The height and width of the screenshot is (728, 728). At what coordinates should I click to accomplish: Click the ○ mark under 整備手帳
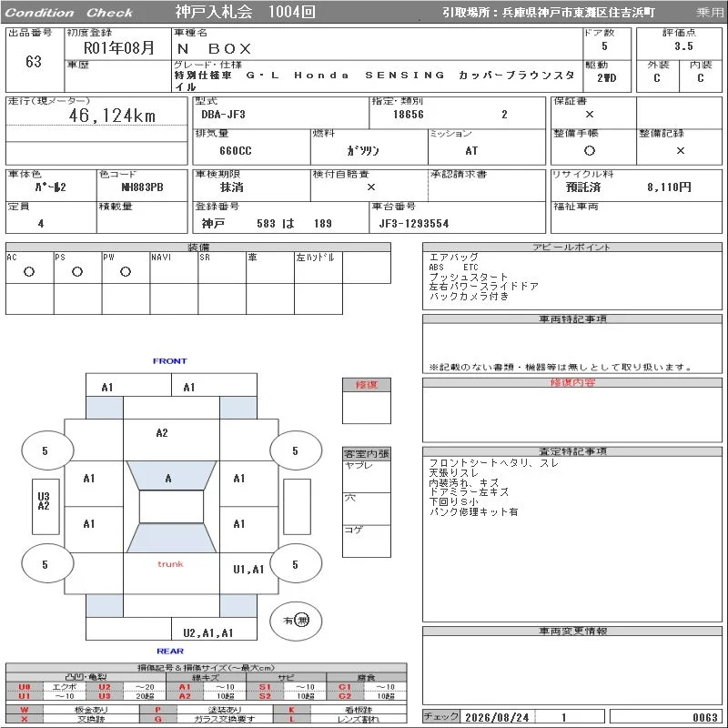pos(589,150)
